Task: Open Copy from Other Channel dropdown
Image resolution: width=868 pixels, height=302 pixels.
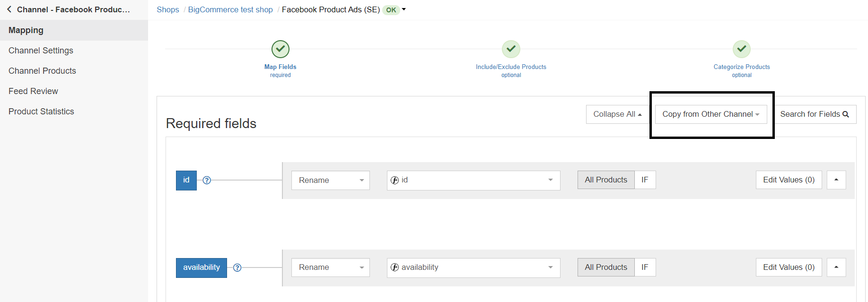Action: (x=711, y=114)
